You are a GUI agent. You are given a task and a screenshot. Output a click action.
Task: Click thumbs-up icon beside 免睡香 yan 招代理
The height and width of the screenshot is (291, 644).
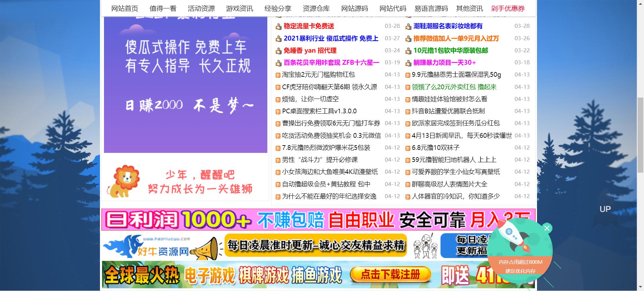tap(278, 51)
